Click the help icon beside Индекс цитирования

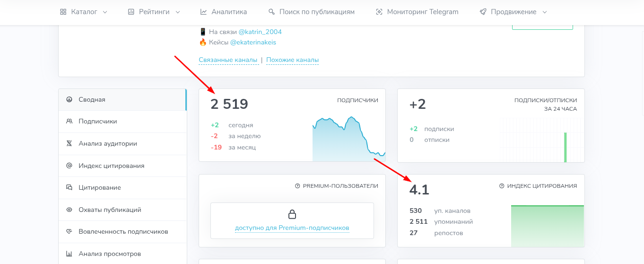(x=502, y=186)
